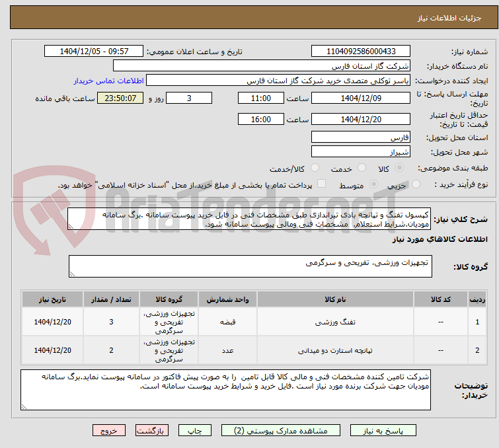This screenshot has width=499, height=448.
Task: Click the ردیف column header
Action: [477, 299]
